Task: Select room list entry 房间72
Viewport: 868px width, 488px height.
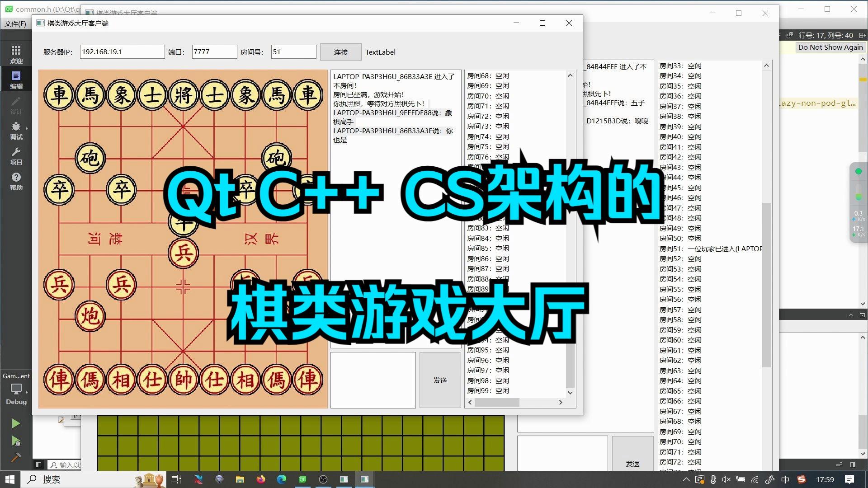Action: 488,116
